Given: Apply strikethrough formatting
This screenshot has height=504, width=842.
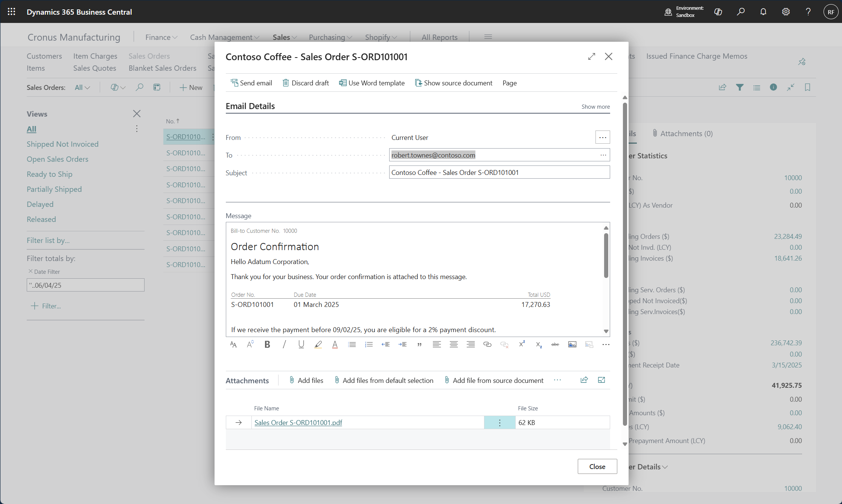Looking at the screenshot, I should pos(555,344).
